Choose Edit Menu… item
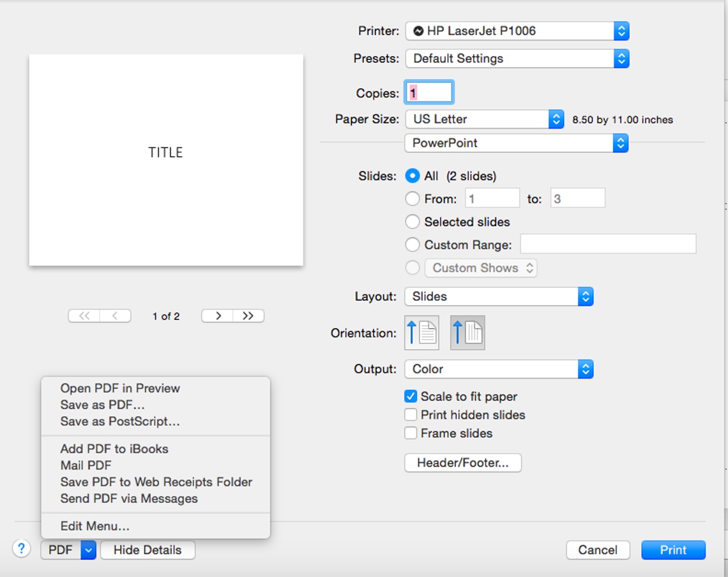The height and width of the screenshot is (577, 728). [95, 526]
